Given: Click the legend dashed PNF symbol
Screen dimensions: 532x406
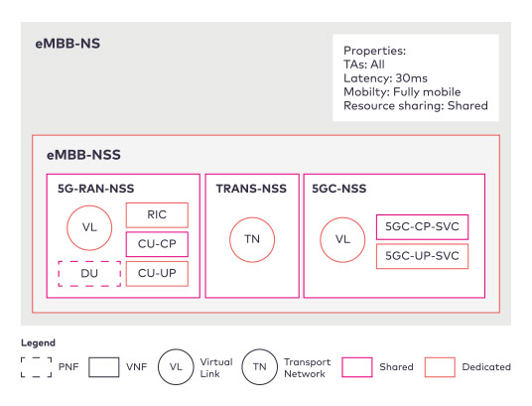Looking at the screenshot, I should pos(37,367).
